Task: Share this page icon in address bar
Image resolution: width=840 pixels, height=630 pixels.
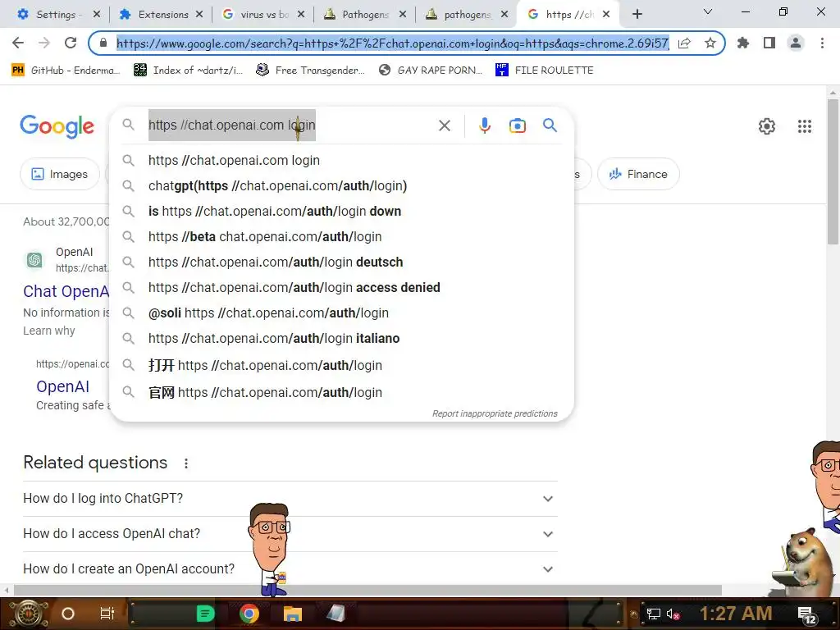Action: [684, 43]
